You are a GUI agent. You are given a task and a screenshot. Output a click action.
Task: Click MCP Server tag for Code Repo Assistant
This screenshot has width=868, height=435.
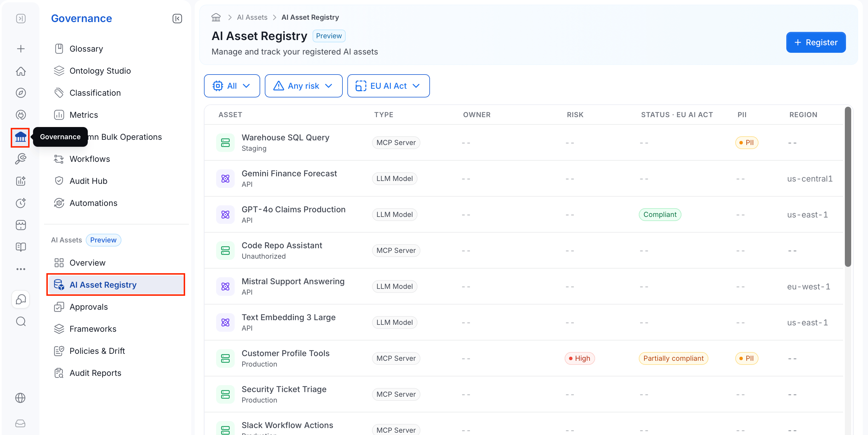point(396,251)
